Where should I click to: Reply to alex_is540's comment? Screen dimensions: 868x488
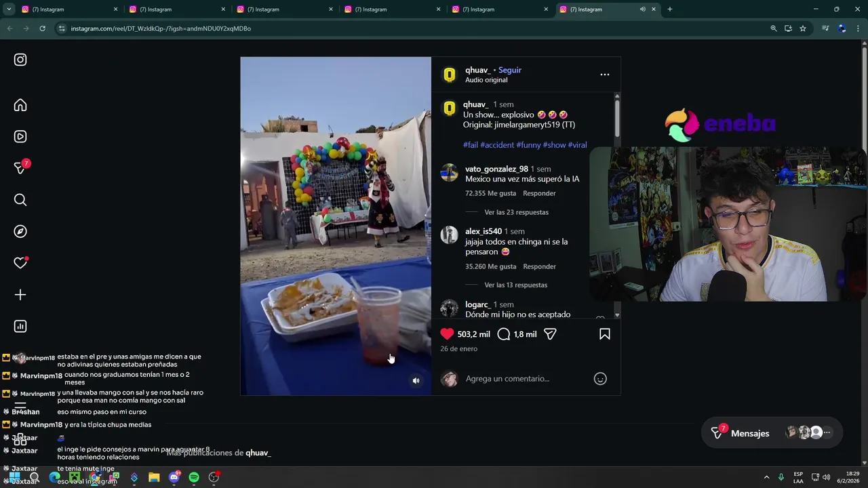point(539,266)
